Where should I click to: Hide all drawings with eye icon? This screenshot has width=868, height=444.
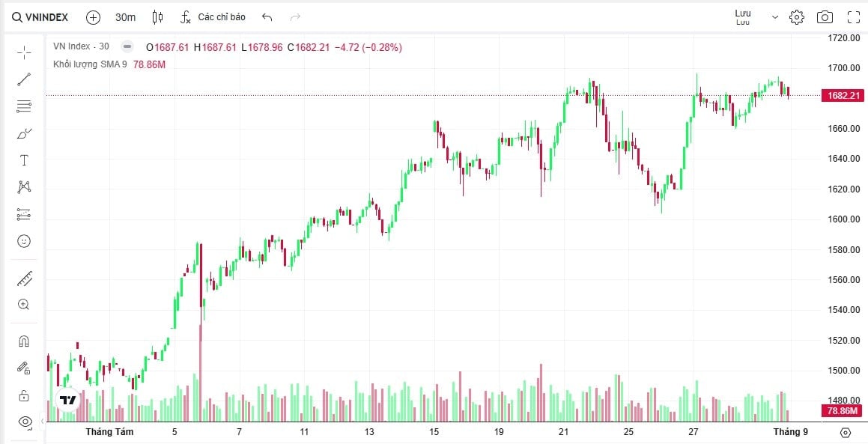click(24, 422)
